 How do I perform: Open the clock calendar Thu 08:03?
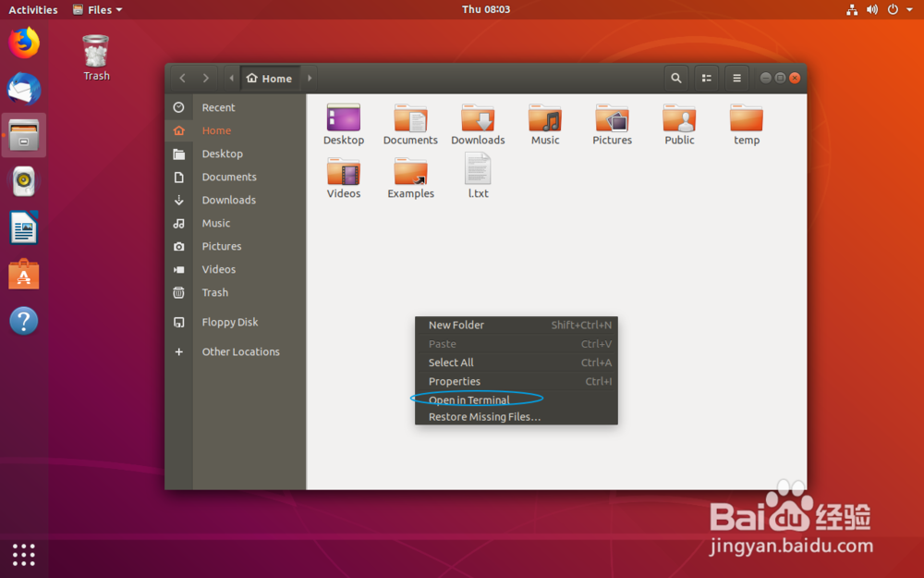point(486,9)
